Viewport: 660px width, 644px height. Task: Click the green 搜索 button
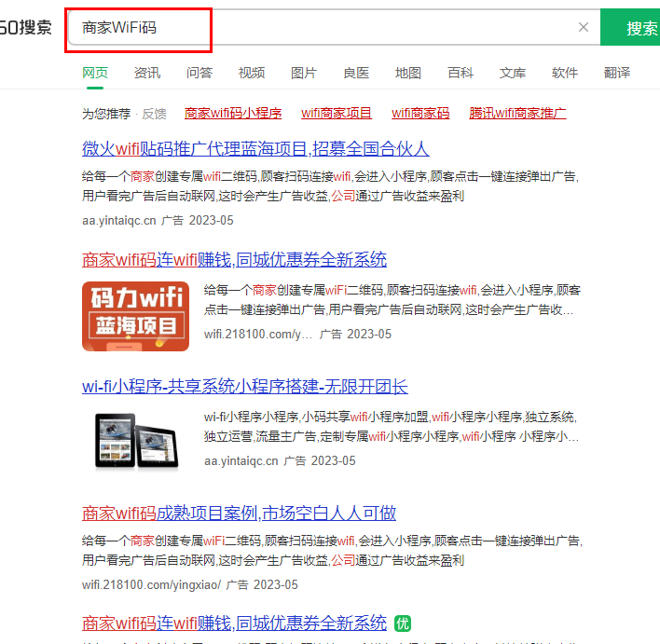630,27
